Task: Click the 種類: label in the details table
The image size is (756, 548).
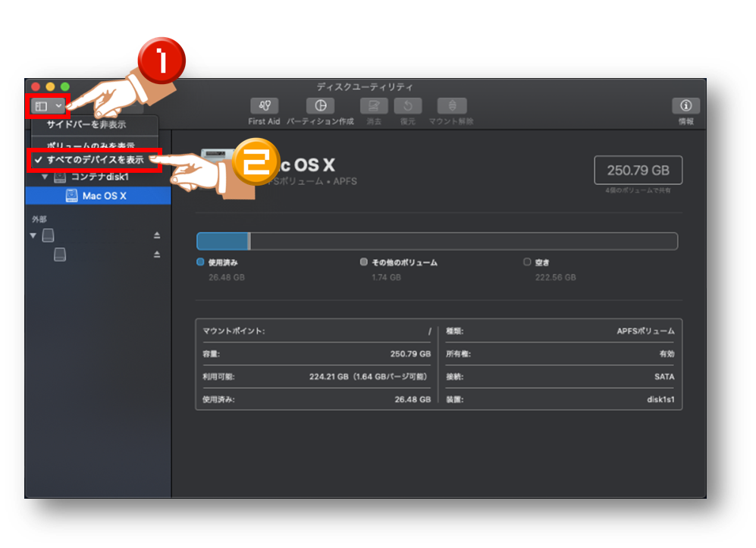Action: coord(455,331)
